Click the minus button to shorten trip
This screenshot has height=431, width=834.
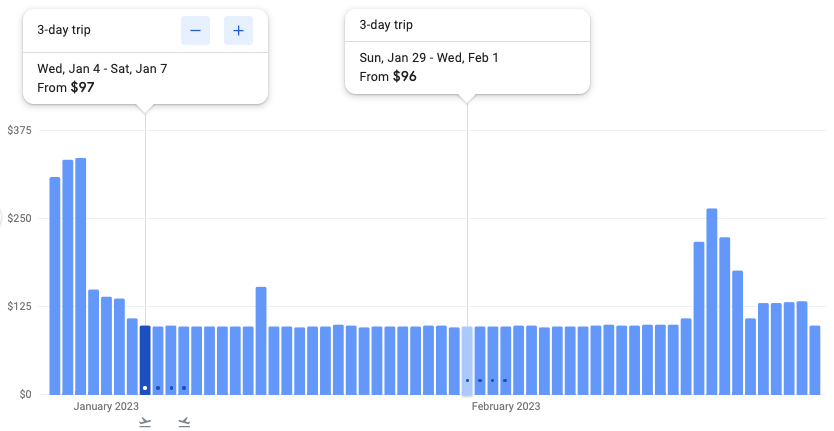click(195, 31)
